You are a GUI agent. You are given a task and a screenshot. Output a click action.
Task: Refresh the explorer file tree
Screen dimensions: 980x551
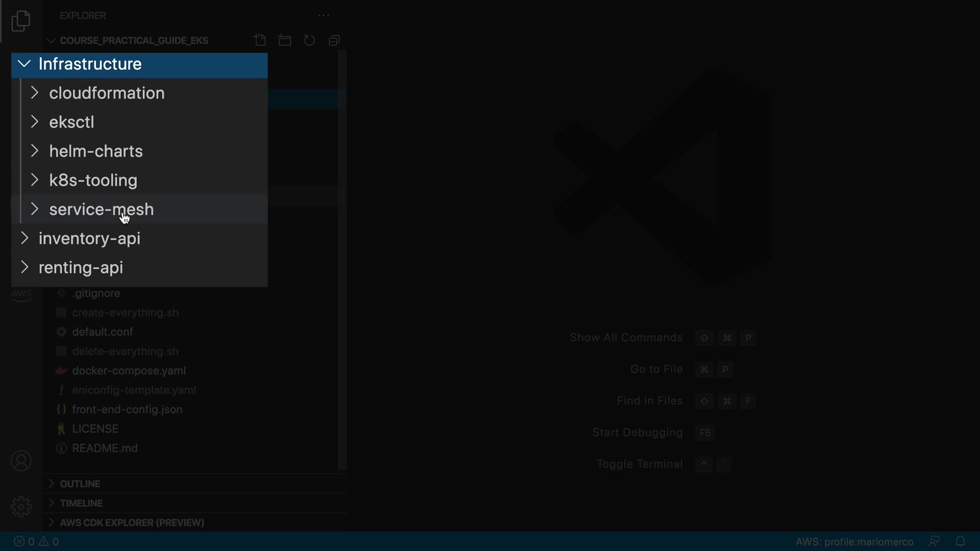(x=309, y=40)
